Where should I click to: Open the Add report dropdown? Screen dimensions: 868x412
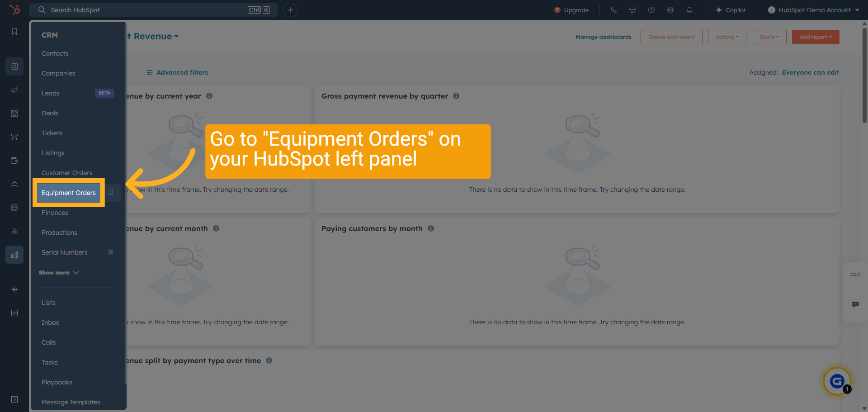pos(816,37)
